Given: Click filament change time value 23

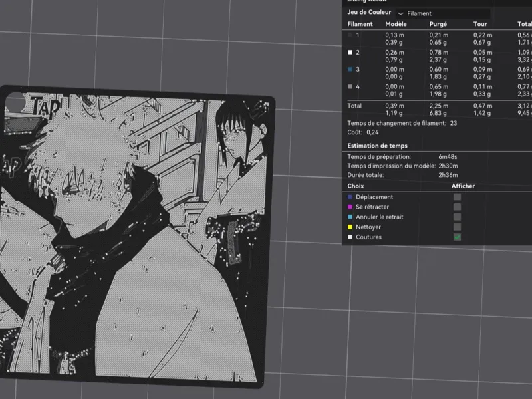Looking at the screenshot, I should [x=454, y=123].
